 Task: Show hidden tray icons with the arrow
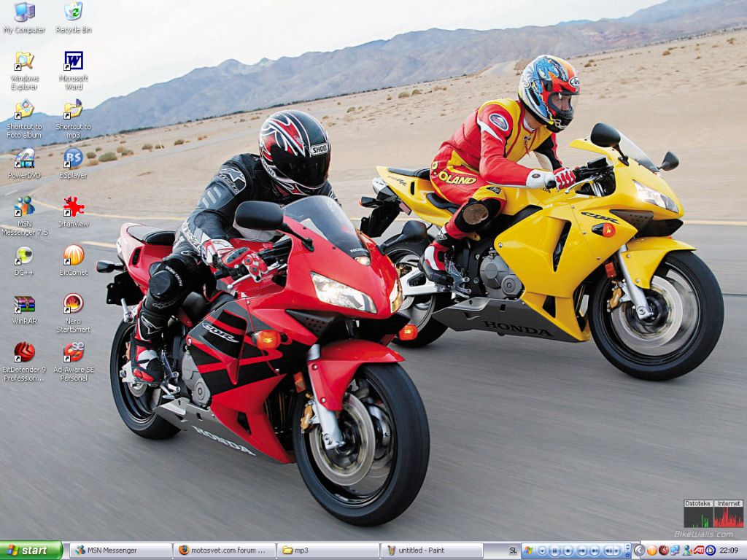point(639,551)
